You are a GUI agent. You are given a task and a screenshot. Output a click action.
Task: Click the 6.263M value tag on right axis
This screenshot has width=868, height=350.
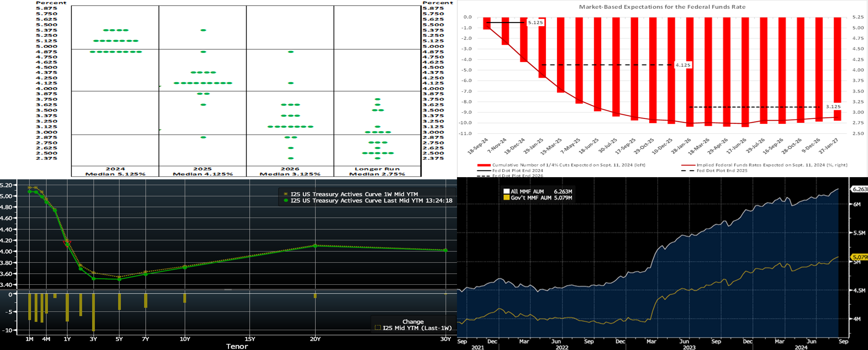tap(859, 189)
